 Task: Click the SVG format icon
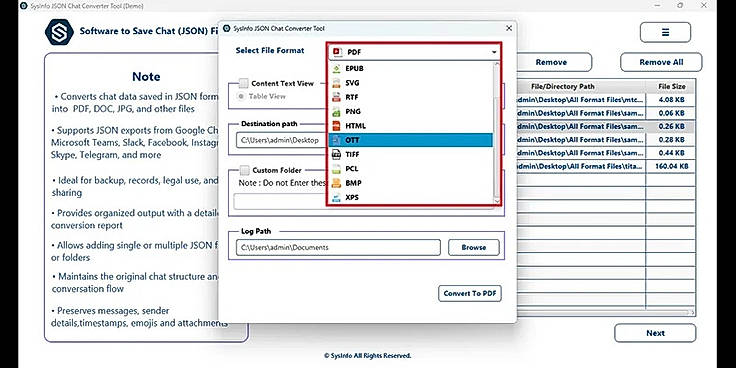click(x=336, y=83)
